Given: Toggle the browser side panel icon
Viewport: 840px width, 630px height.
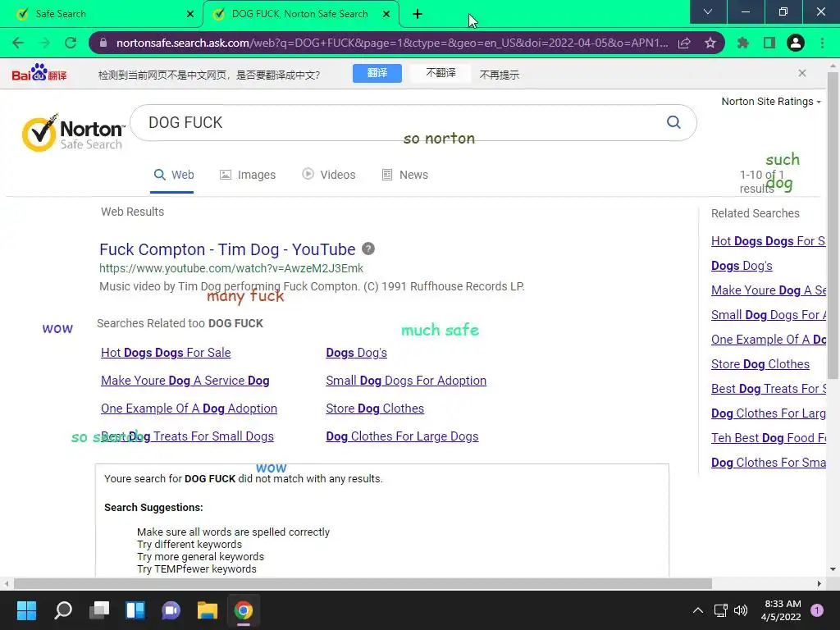Looking at the screenshot, I should (x=769, y=43).
